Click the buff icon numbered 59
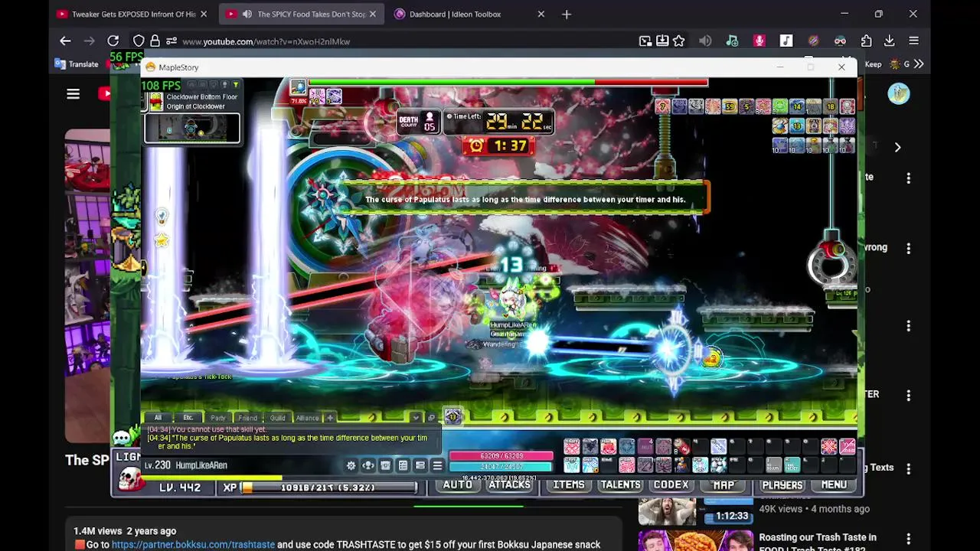The height and width of the screenshot is (551, 980). (730, 107)
